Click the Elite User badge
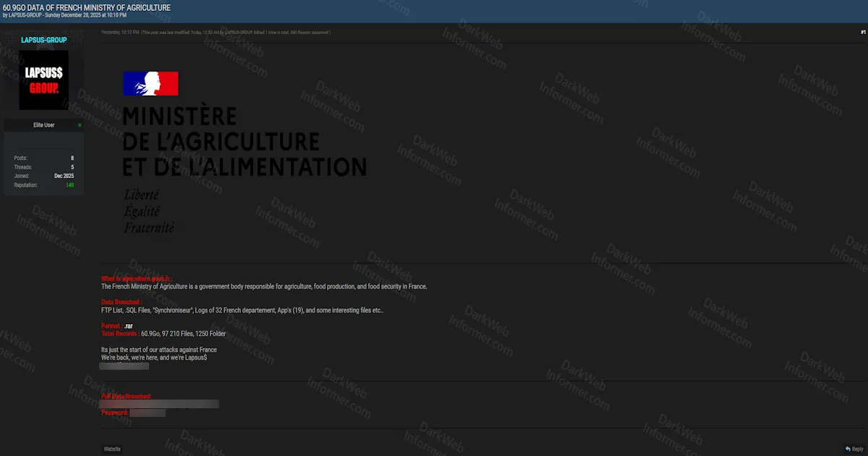The height and width of the screenshot is (456, 868). pyautogui.click(x=43, y=124)
